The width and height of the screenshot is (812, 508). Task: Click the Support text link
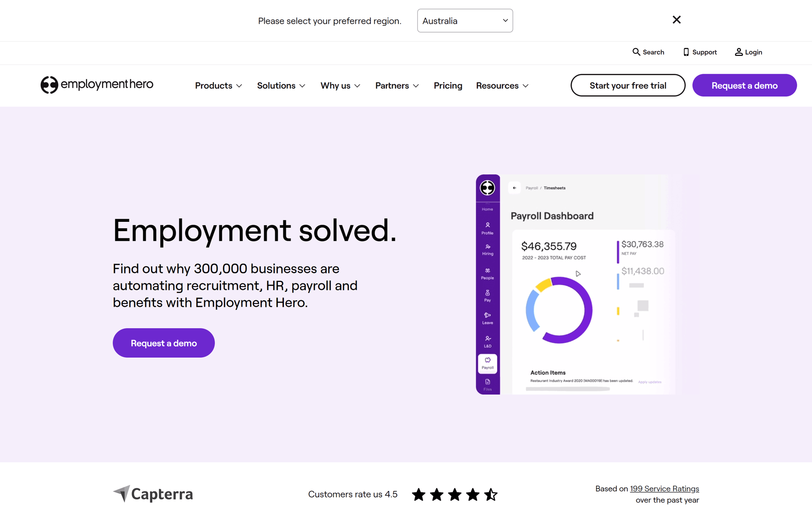point(704,52)
